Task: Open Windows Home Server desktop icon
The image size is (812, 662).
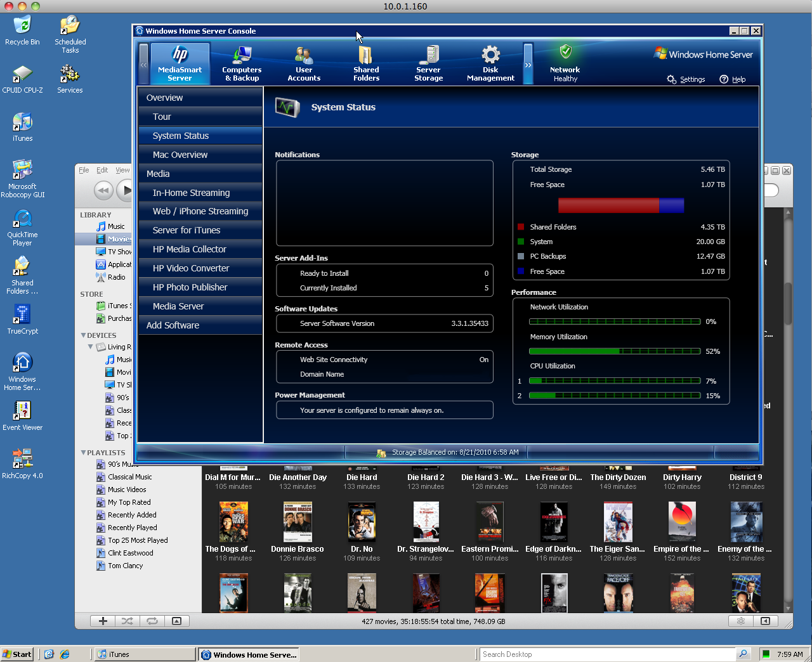Action: 22,372
